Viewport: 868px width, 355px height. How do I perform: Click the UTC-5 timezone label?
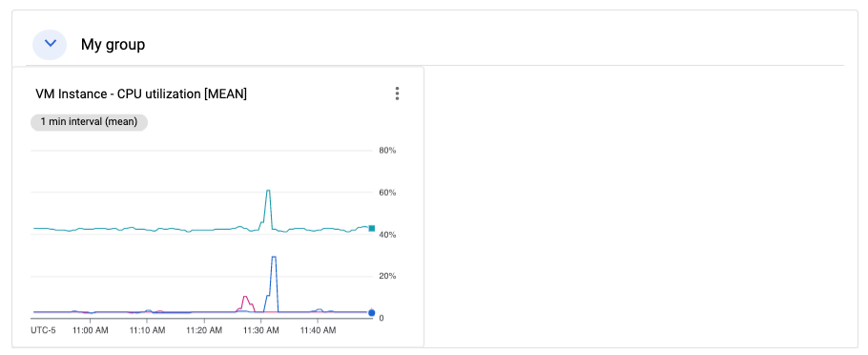tap(43, 330)
